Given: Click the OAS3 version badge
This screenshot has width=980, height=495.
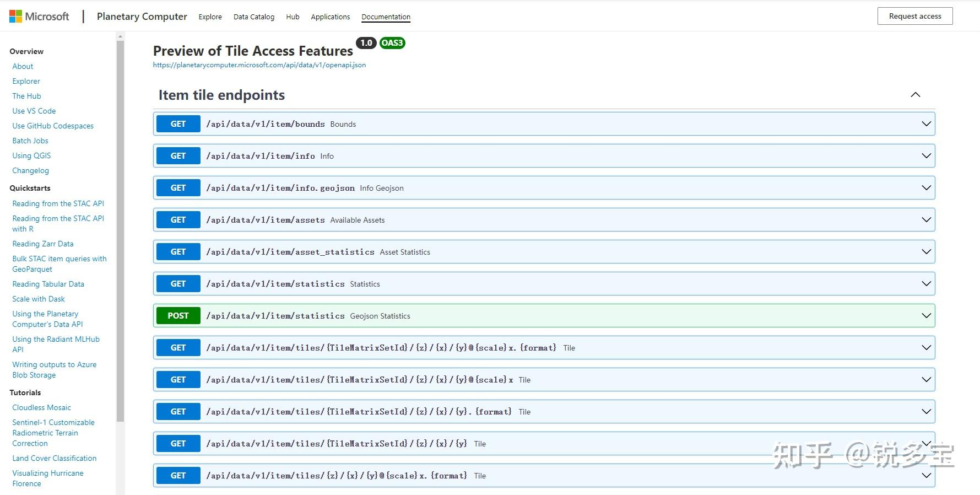Looking at the screenshot, I should click(392, 43).
